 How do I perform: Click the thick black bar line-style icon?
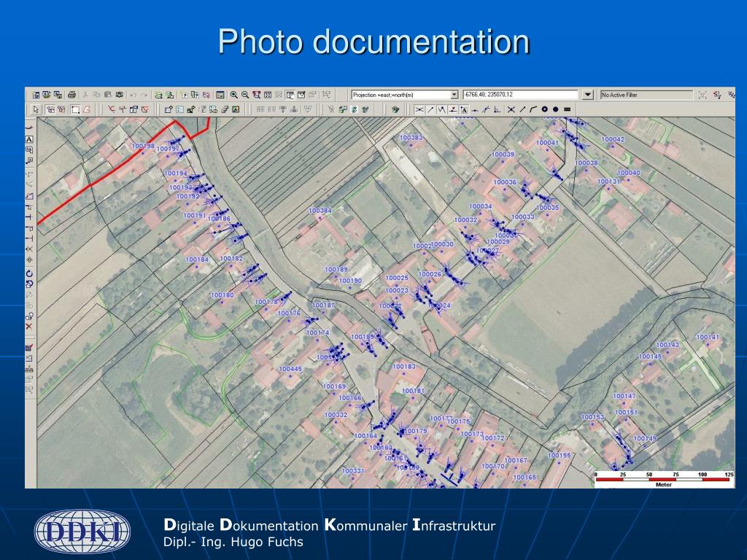pos(567,109)
